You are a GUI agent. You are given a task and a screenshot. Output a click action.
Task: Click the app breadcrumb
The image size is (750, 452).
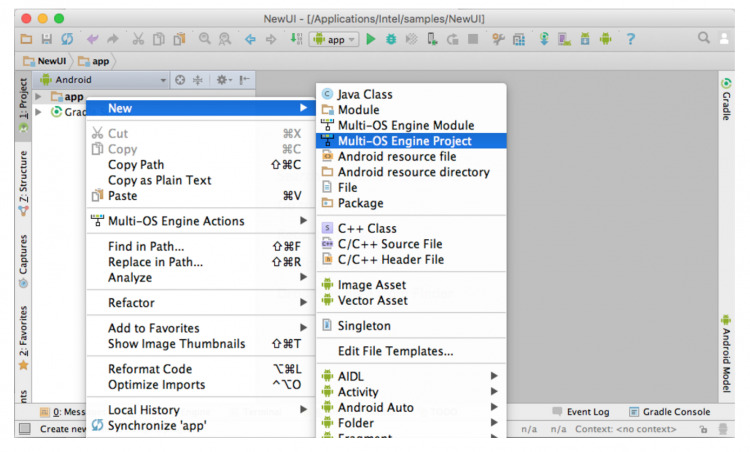tap(94, 61)
